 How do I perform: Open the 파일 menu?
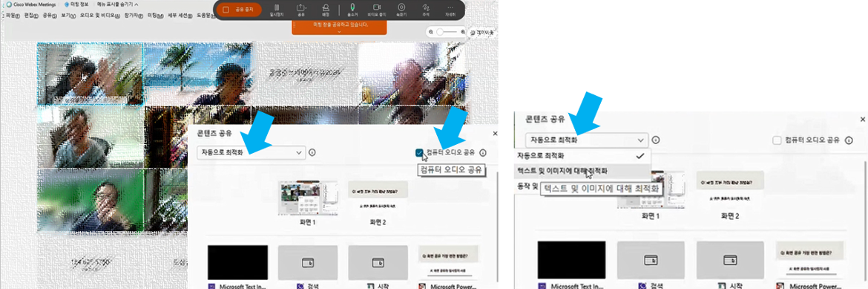(13, 16)
